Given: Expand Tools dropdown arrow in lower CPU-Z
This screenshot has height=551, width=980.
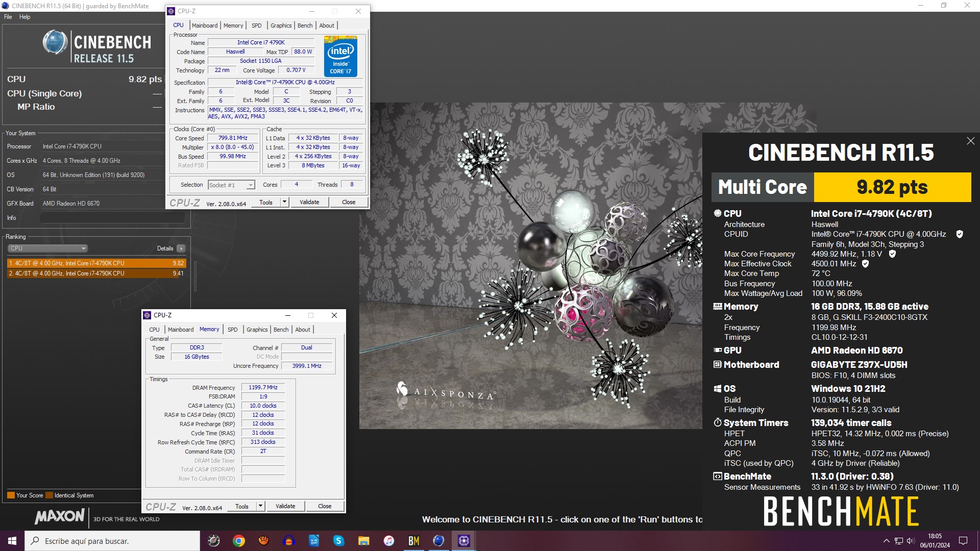Looking at the screenshot, I should 261,507.
